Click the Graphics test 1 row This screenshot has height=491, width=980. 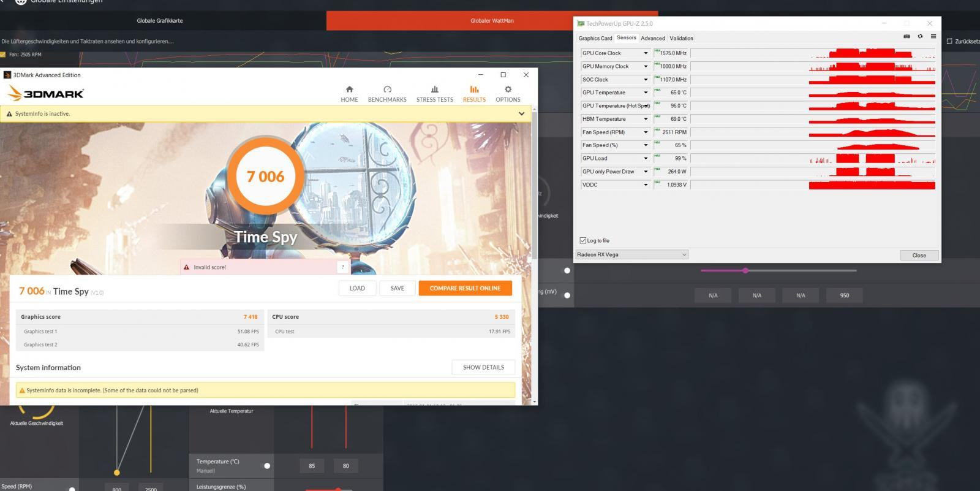(x=141, y=332)
